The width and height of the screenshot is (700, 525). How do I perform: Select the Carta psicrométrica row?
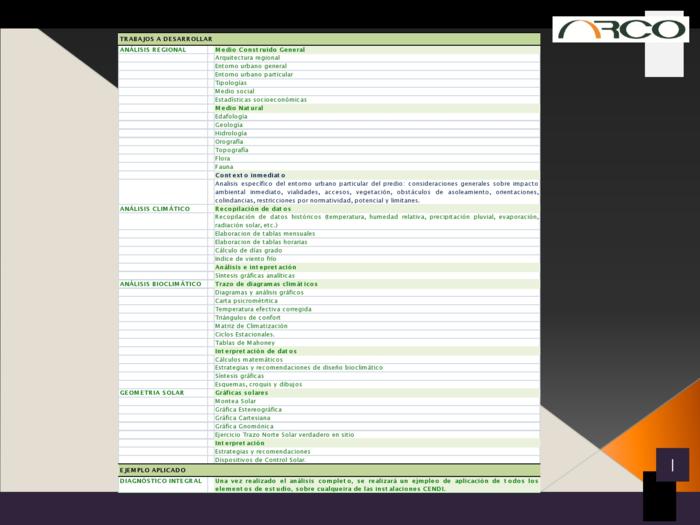tap(246, 301)
